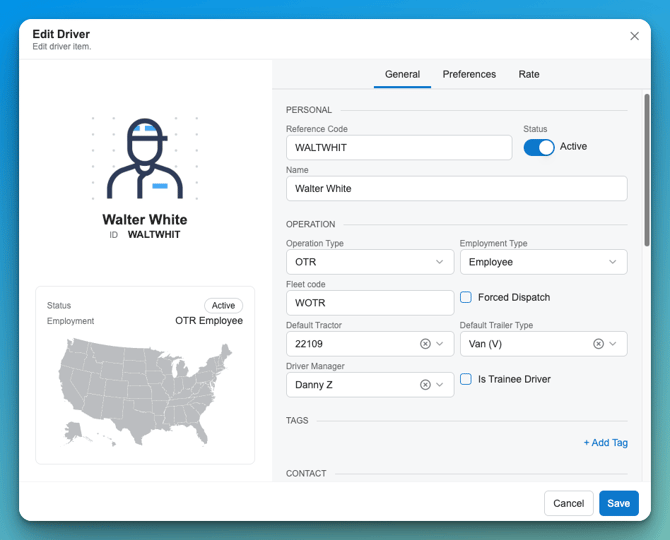
Task: Click the Reference Code input field
Action: (x=399, y=147)
